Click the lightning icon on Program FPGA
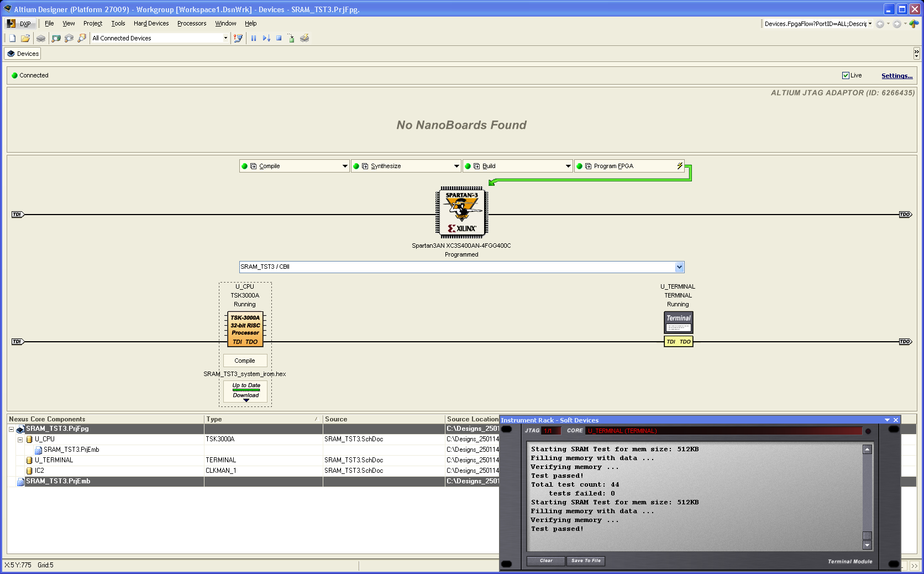The width and height of the screenshot is (924, 574). (x=680, y=166)
